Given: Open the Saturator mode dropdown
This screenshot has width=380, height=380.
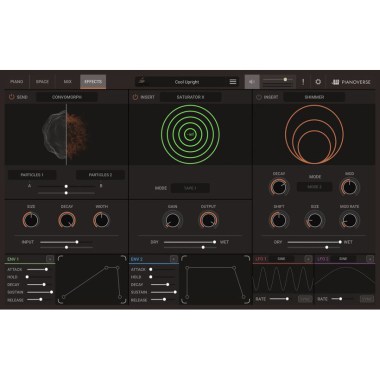Looking at the screenshot, I should (190, 188).
